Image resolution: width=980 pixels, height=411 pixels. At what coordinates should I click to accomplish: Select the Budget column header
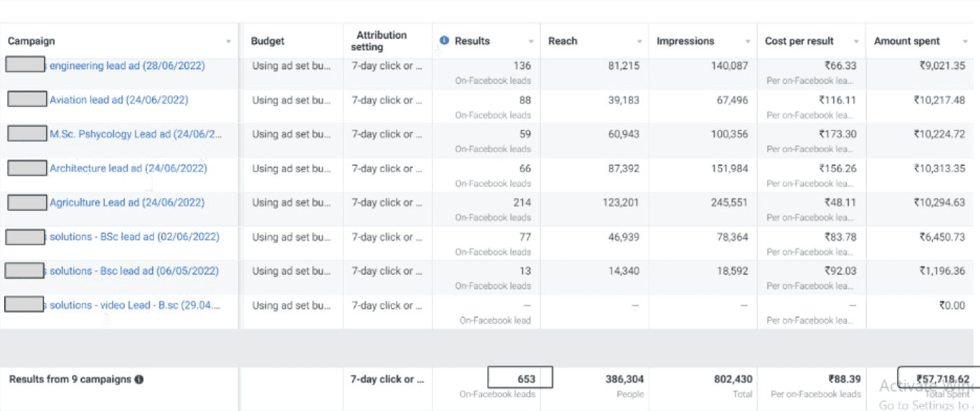[x=267, y=41]
